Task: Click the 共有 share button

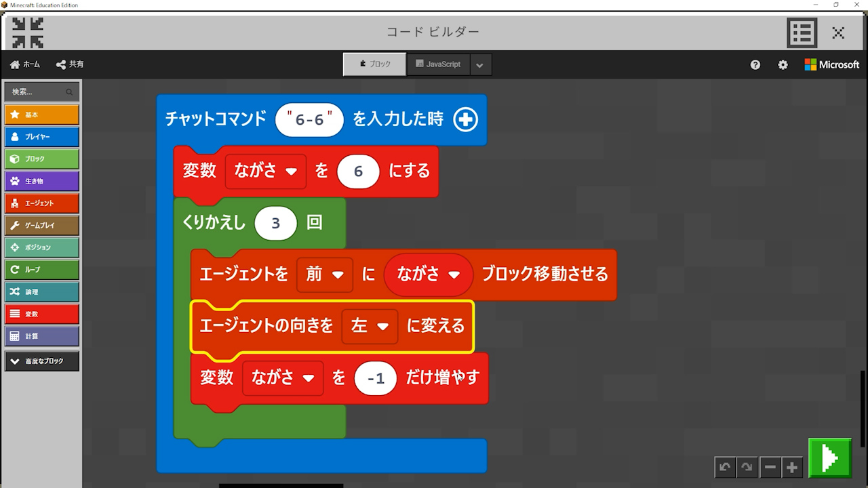Action: (x=70, y=64)
